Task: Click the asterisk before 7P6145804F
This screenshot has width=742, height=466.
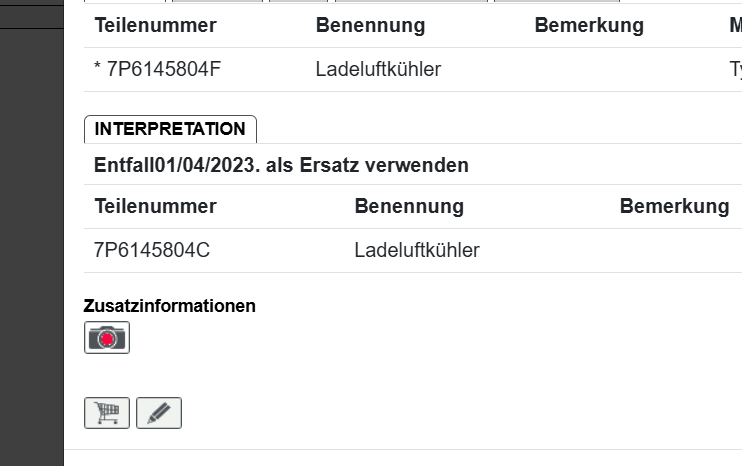Action: click(98, 69)
